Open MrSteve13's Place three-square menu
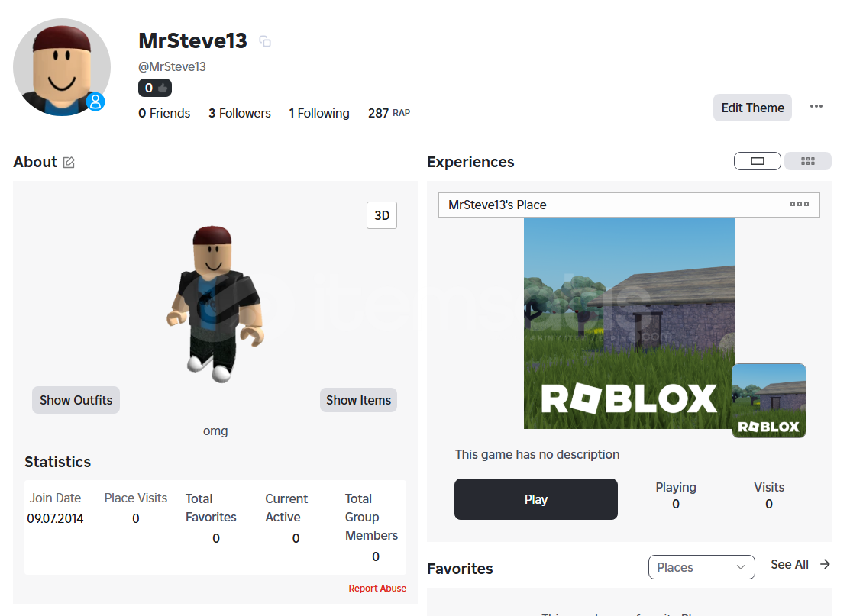This screenshot has height=616, width=850. click(799, 205)
